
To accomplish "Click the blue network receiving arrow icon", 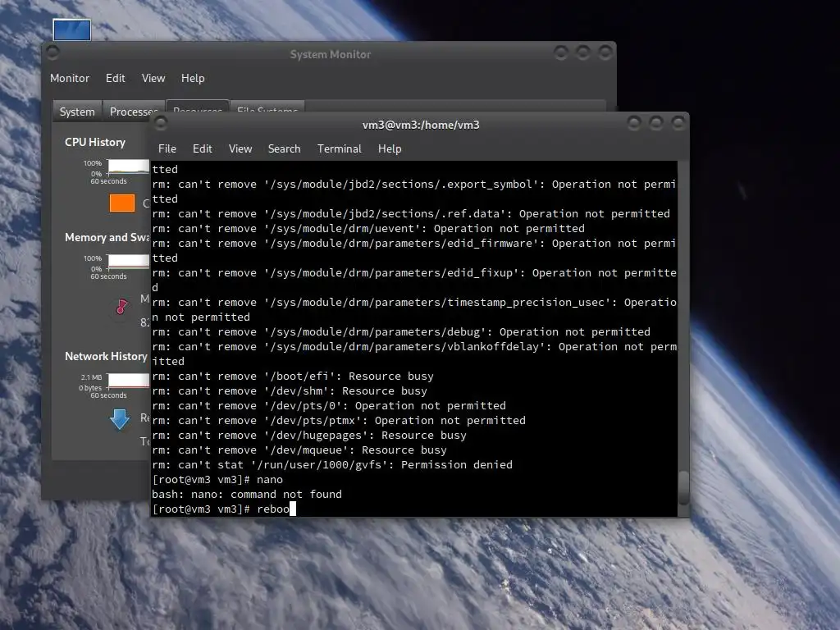I will pyautogui.click(x=120, y=419).
